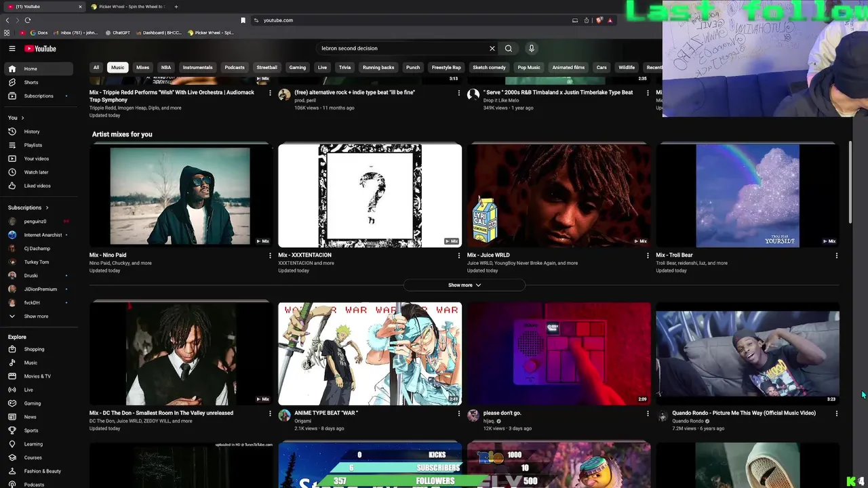Open alternative rock indie type beat title
Viewport: 868px width, 488px height.
[x=355, y=92]
